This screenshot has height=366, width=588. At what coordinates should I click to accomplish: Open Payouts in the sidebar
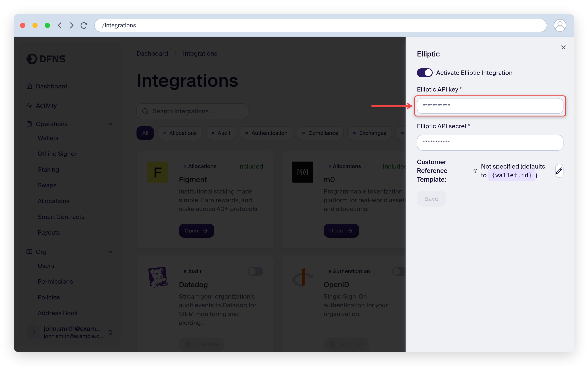49,232
